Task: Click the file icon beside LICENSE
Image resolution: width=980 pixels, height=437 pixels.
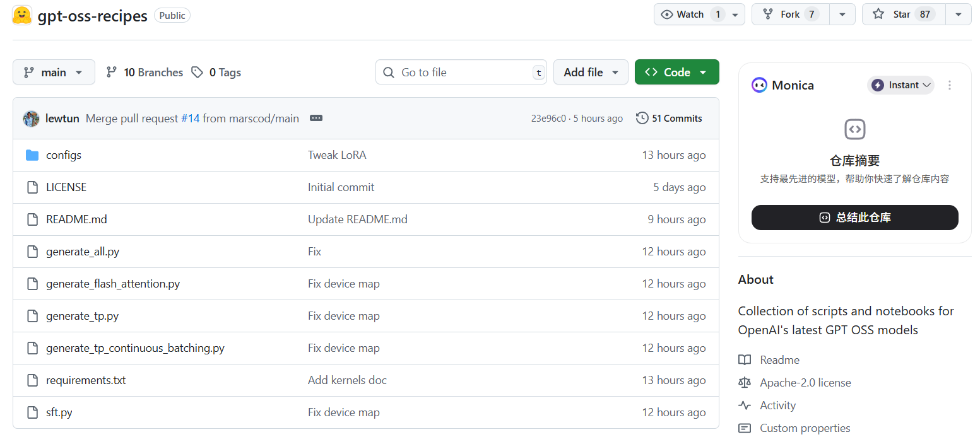Action: 32,187
